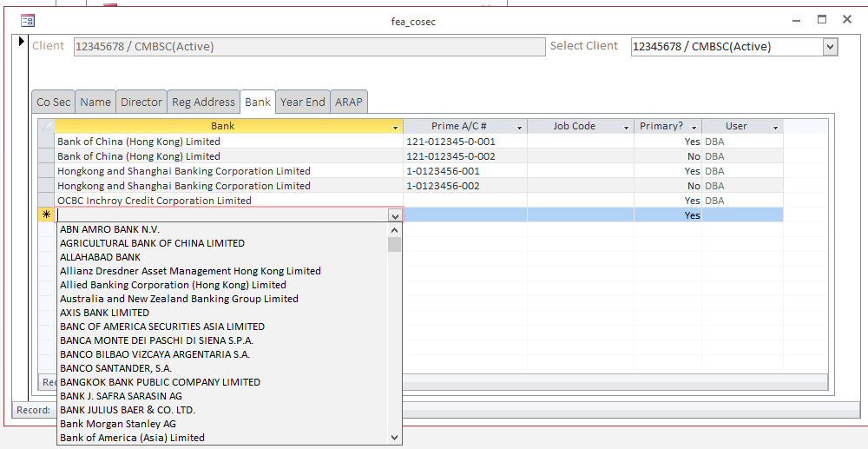Screen dimensions: 868x449
Task: Open the Select Client dropdown arrow
Action: click(830, 47)
